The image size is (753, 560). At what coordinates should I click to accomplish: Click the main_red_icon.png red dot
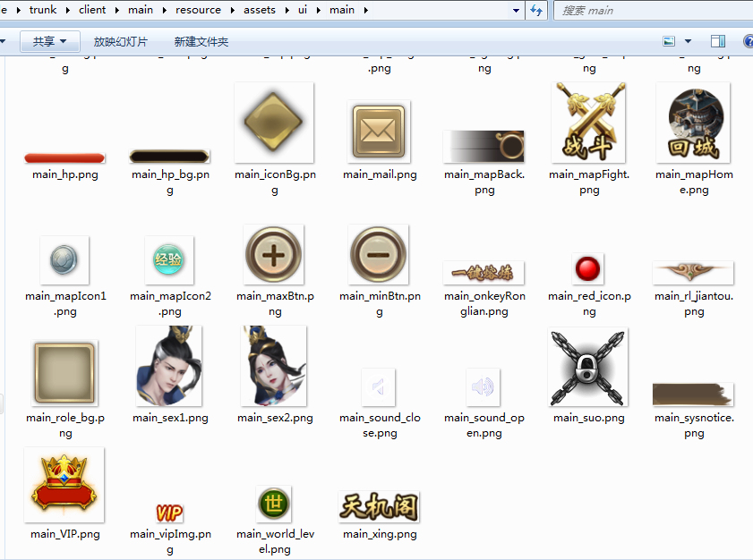tap(588, 268)
